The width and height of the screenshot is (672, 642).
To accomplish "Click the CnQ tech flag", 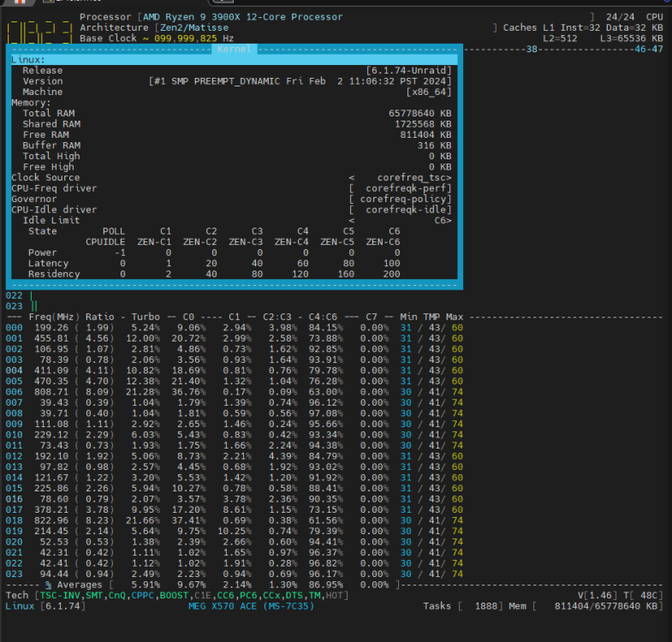I will 117,595.
